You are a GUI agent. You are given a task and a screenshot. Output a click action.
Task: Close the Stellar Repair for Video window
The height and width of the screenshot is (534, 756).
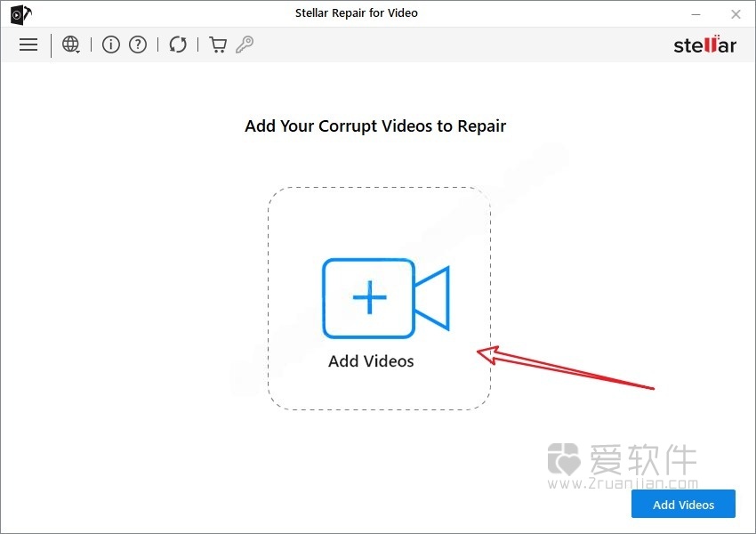point(736,14)
